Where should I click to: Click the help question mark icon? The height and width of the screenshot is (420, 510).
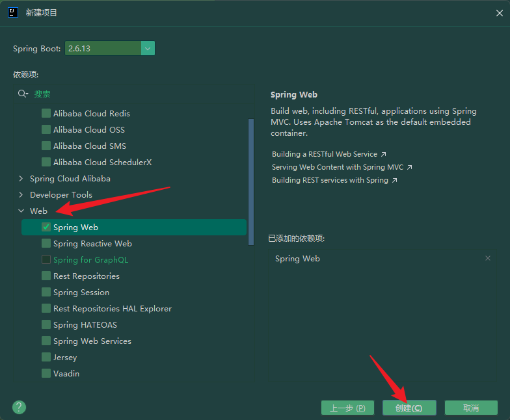(20, 407)
